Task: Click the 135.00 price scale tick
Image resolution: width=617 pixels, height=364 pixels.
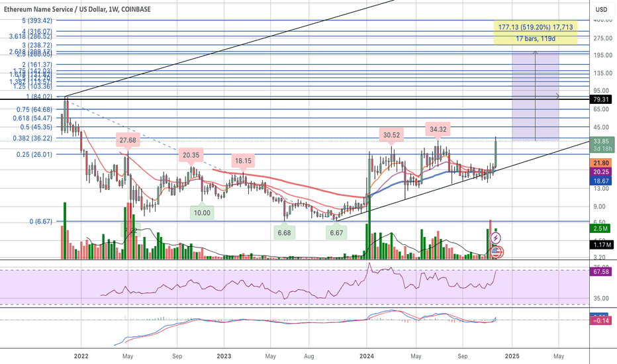Action: (x=603, y=73)
